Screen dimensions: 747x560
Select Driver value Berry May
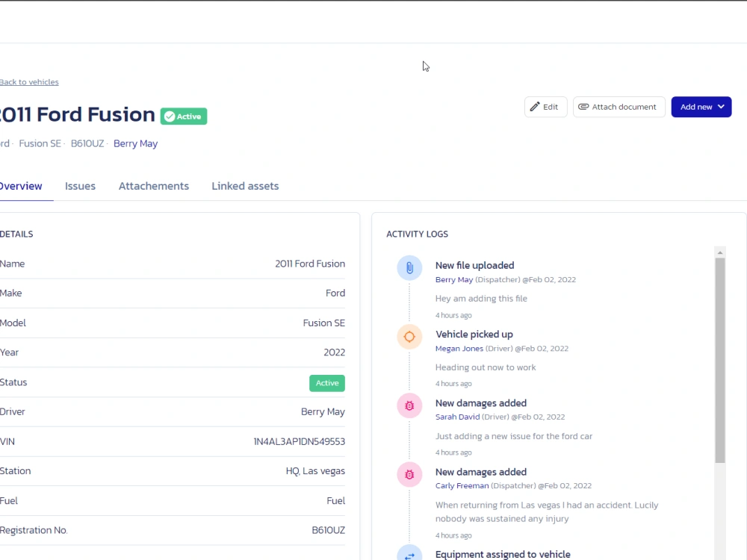point(323,412)
